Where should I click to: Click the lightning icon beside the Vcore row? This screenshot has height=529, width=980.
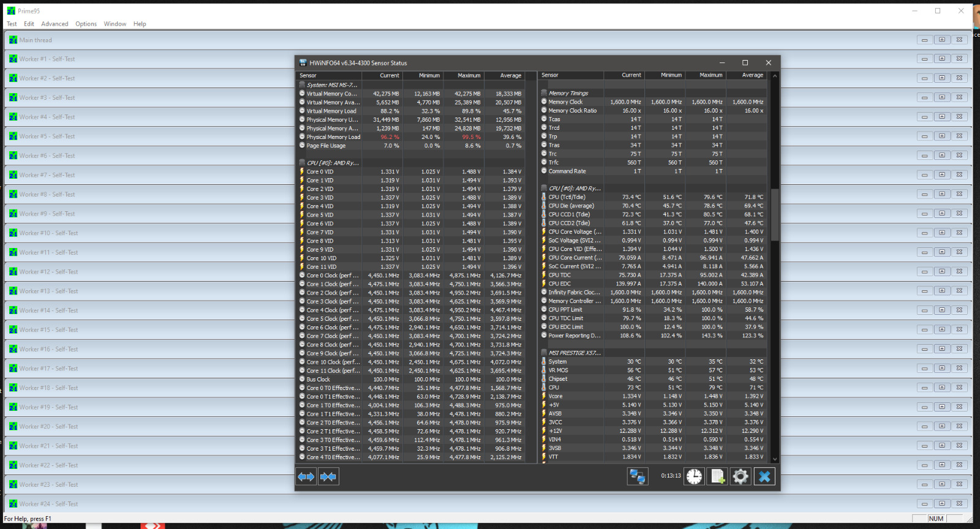pyautogui.click(x=543, y=396)
